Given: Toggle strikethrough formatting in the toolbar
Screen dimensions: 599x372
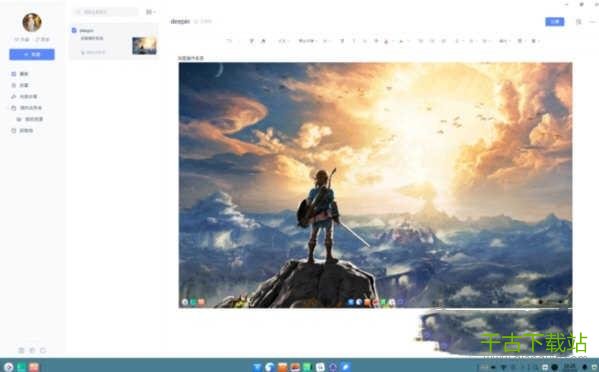Looking at the screenshot, I should [376, 41].
